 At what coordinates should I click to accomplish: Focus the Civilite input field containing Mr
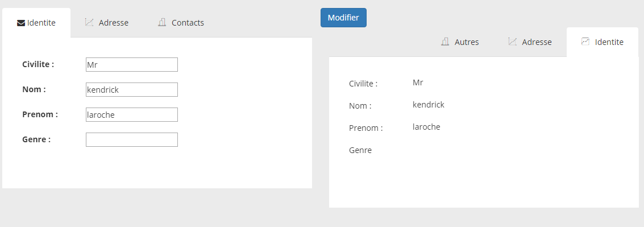click(x=132, y=64)
